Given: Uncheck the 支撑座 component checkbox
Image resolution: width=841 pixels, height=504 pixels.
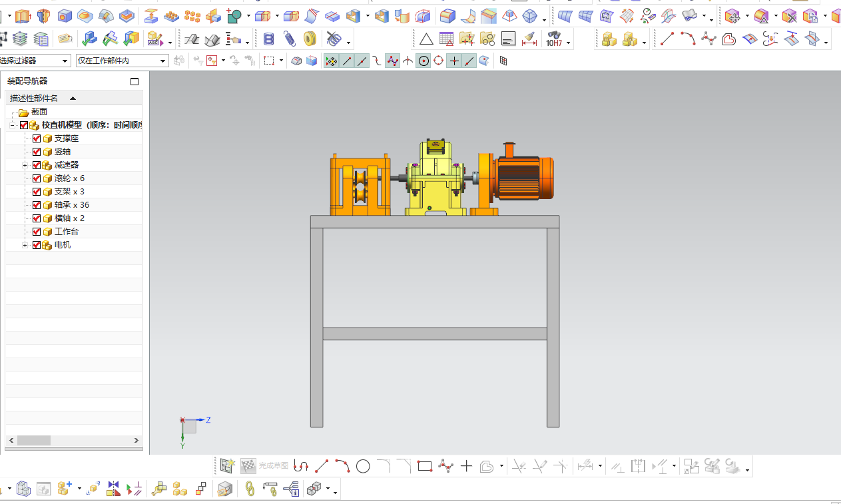Looking at the screenshot, I should coord(37,138).
